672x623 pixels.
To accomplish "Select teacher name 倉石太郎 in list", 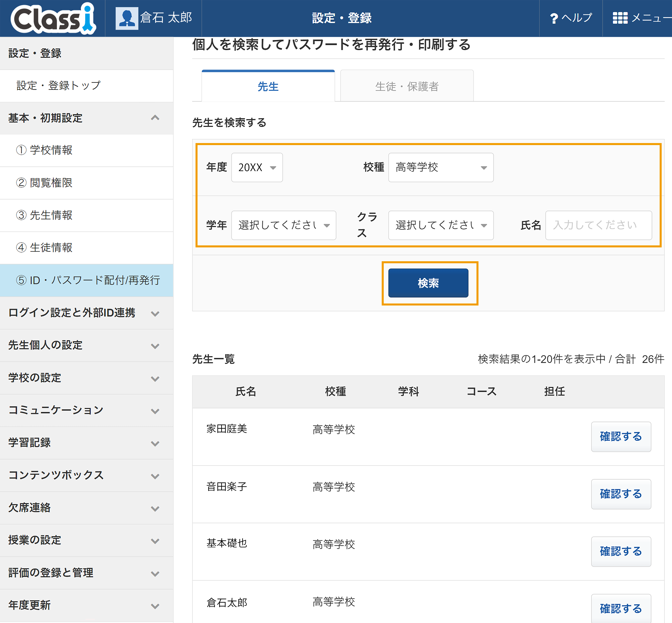I will pyautogui.click(x=227, y=602).
